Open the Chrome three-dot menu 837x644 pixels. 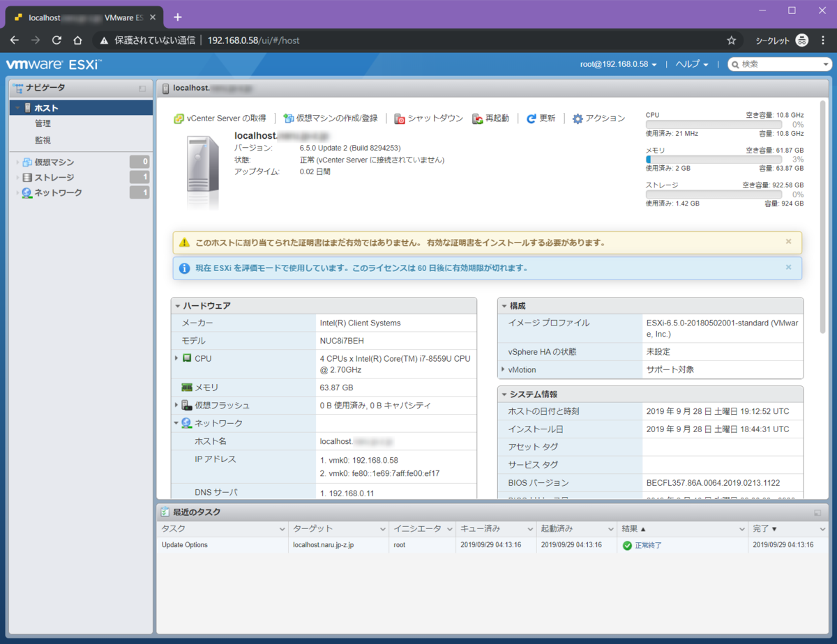click(823, 40)
